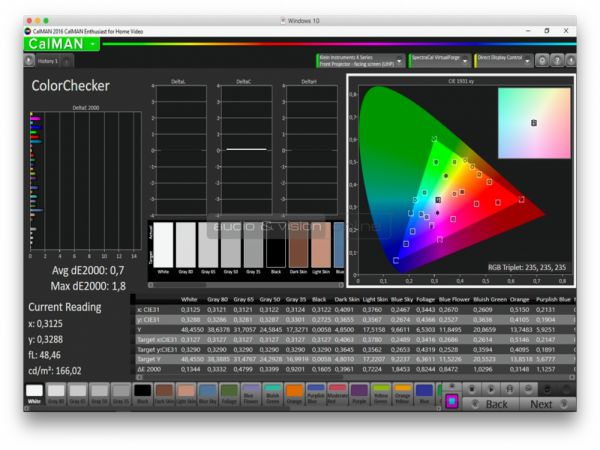This screenshot has height=450, width=600.
Task: Click the macOS green fullscreen window button
Action: [x=46, y=20]
